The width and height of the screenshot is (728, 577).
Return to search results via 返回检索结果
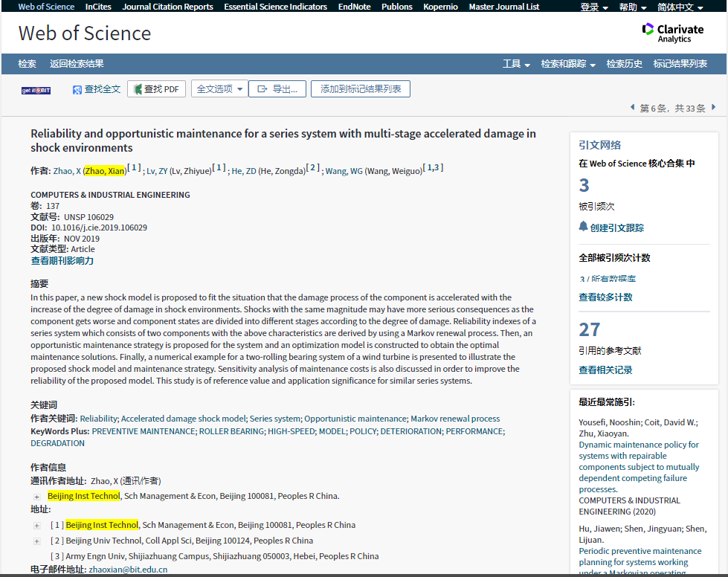(77, 64)
